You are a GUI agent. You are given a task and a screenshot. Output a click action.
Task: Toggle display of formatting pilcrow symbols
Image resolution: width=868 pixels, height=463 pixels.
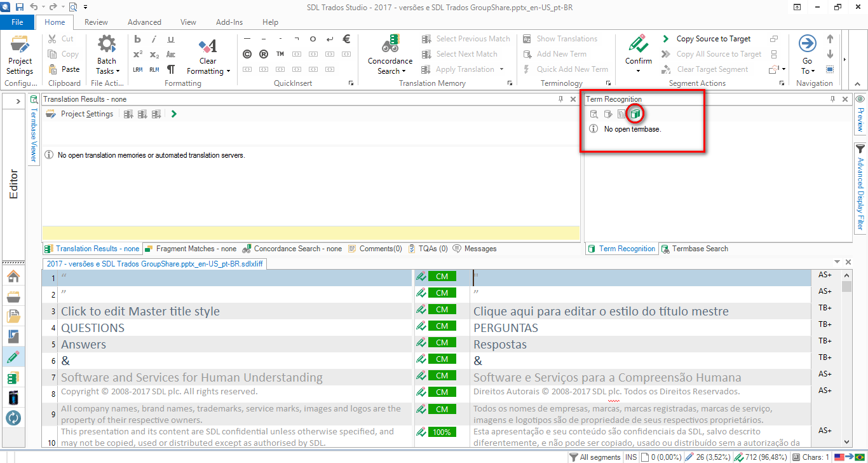pyautogui.click(x=171, y=69)
